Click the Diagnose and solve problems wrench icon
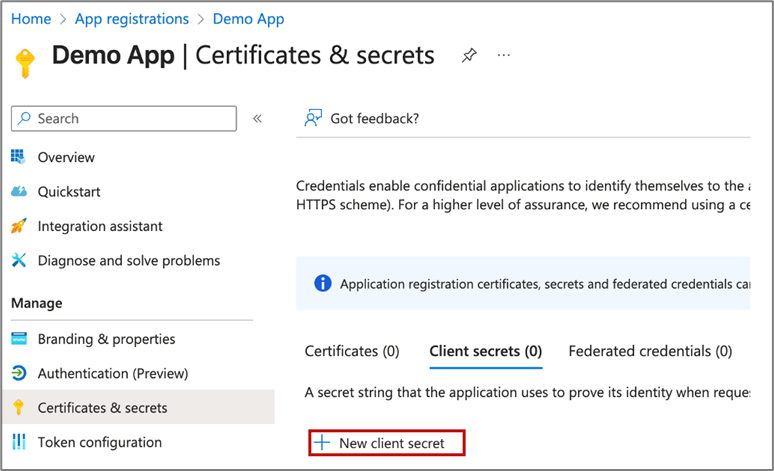 19,261
